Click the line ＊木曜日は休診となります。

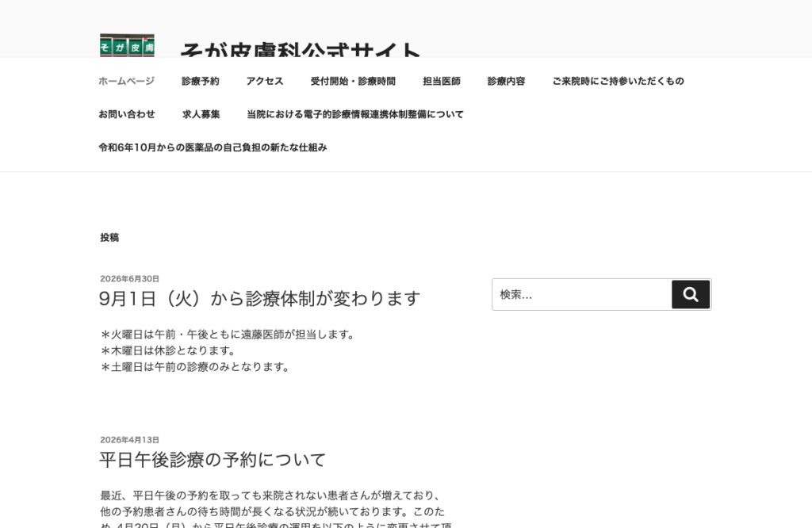[x=169, y=350]
